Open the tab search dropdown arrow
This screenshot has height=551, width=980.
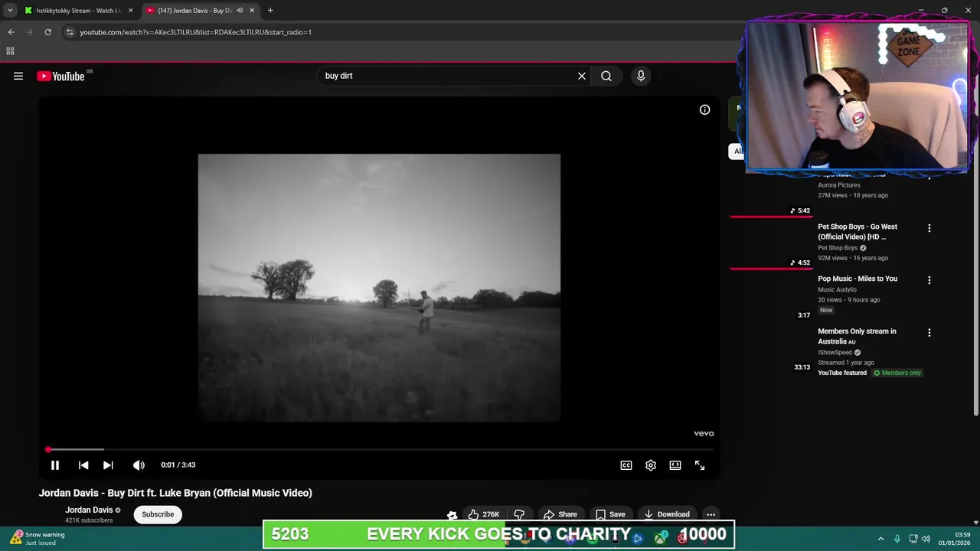pyautogui.click(x=10, y=11)
